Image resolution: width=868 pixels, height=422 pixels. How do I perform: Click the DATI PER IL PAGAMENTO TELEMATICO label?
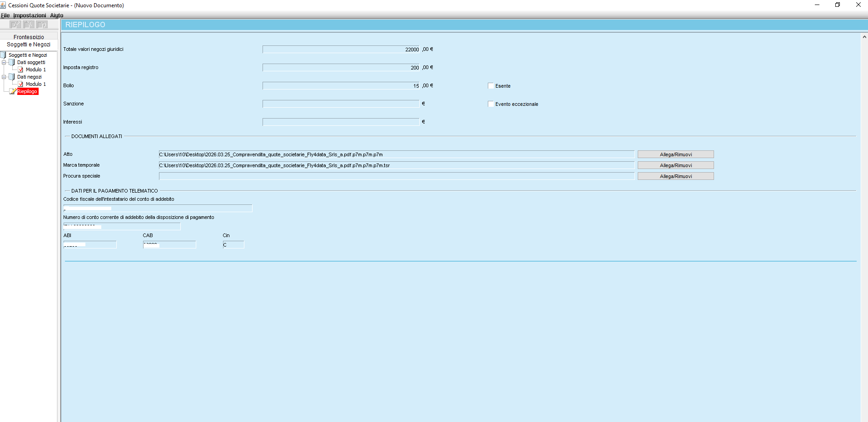coord(114,191)
